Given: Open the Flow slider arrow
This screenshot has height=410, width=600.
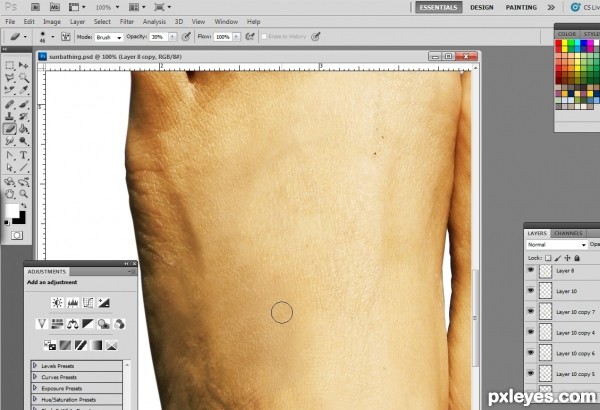Looking at the screenshot, I should 236,37.
